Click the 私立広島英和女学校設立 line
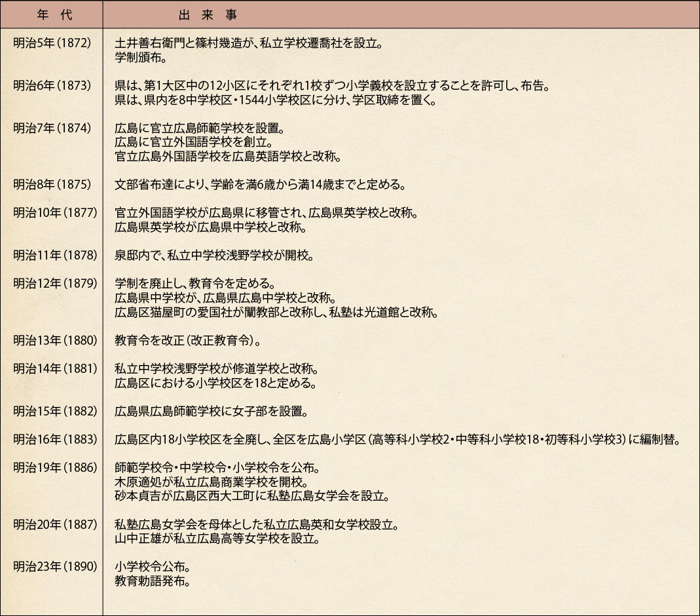This screenshot has height=616, width=700. (257, 525)
